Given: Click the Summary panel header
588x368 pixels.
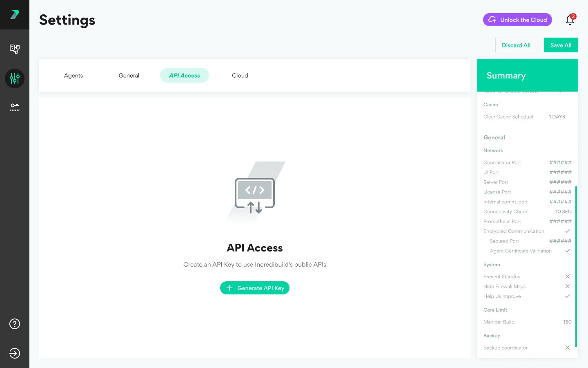Looking at the screenshot, I should (x=528, y=75).
